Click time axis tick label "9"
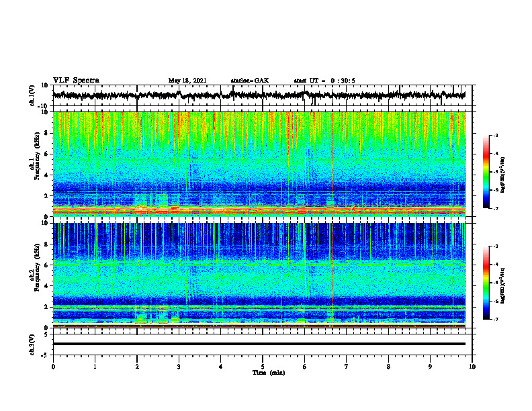Screen dimensions: 532x411 [x=430, y=367]
